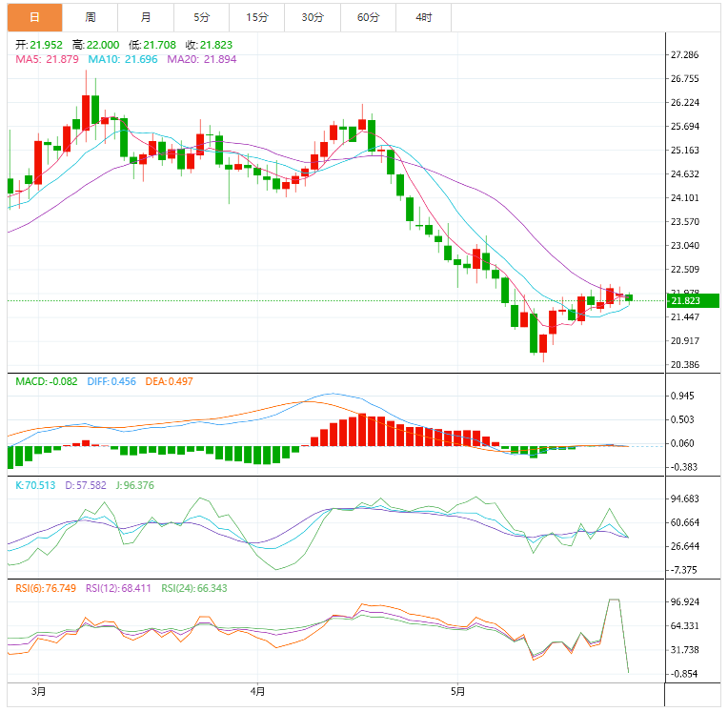The image size is (728, 712).
Task: Click the RSI(12): 68.411 label
Action: [x=118, y=589]
